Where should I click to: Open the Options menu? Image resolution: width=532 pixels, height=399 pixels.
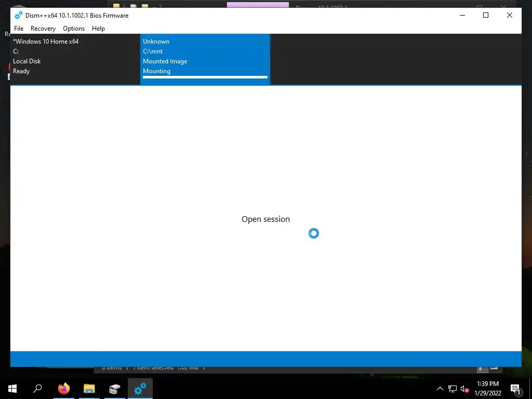click(x=74, y=29)
